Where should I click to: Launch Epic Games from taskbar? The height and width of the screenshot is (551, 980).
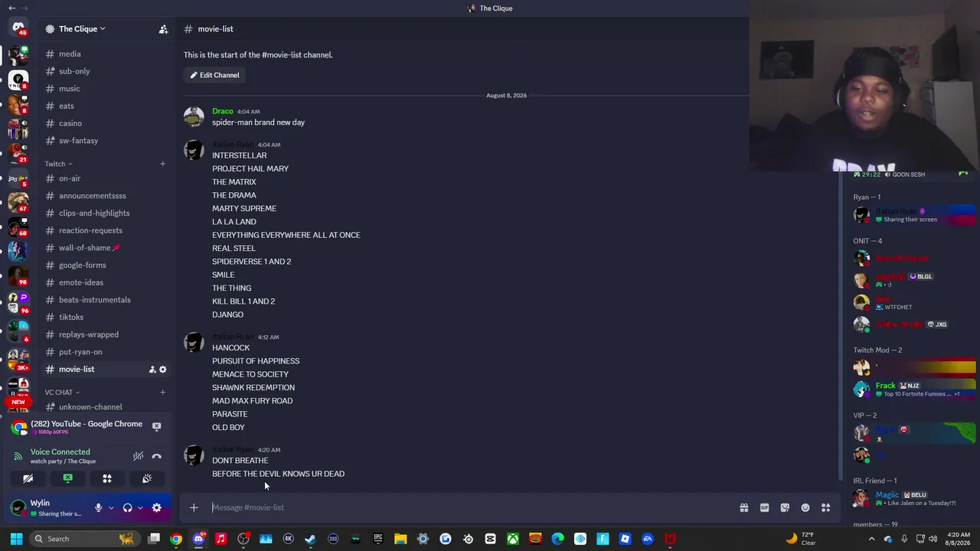(378, 539)
